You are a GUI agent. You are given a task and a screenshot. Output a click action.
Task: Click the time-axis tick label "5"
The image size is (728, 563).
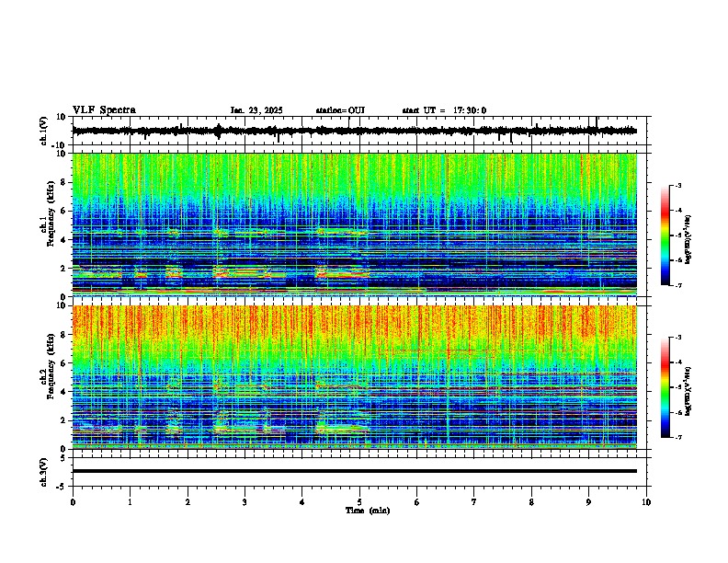pos(359,502)
